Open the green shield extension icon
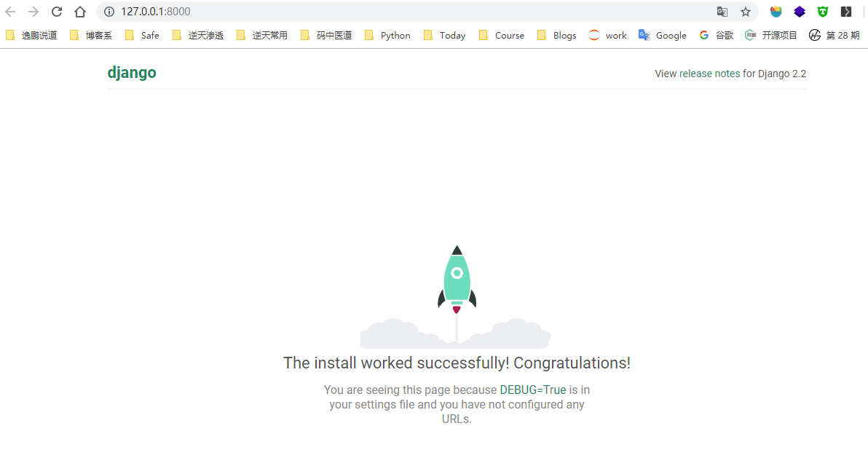The height and width of the screenshot is (450, 868). tap(823, 12)
